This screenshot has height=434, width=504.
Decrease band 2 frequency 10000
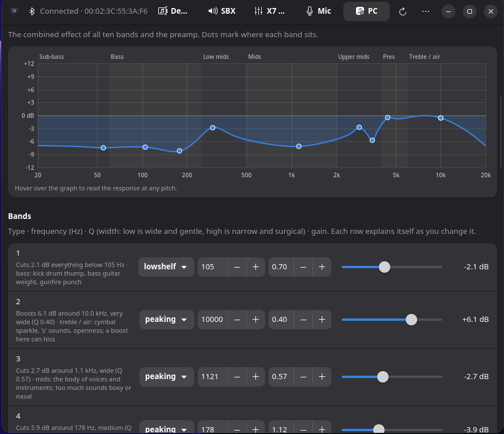click(237, 320)
